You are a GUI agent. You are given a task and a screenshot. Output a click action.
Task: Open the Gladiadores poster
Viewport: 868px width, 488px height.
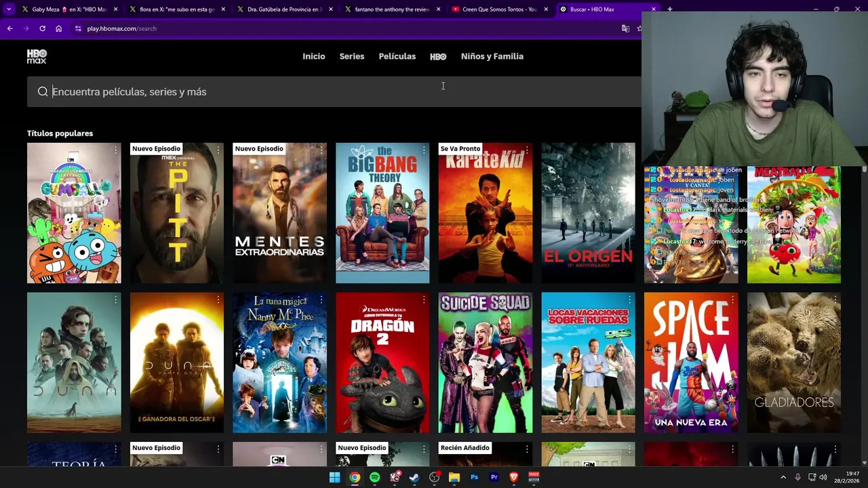(x=794, y=363)
